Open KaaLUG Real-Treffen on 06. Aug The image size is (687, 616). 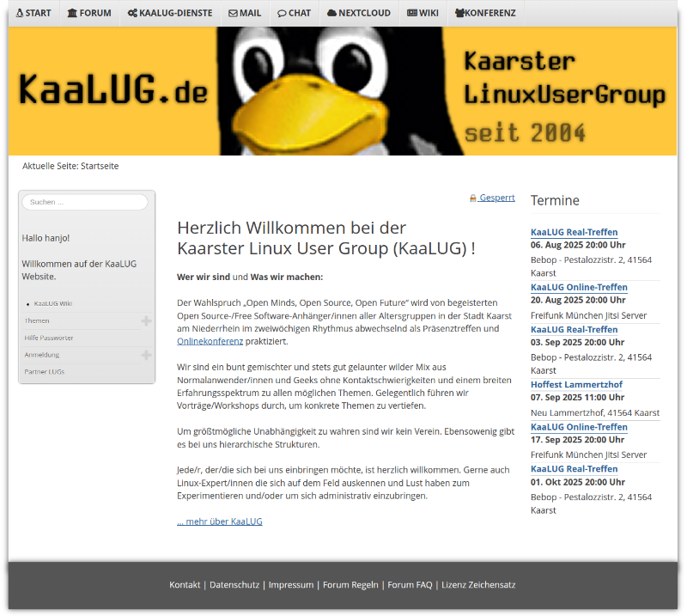click(x=574, y=232)
